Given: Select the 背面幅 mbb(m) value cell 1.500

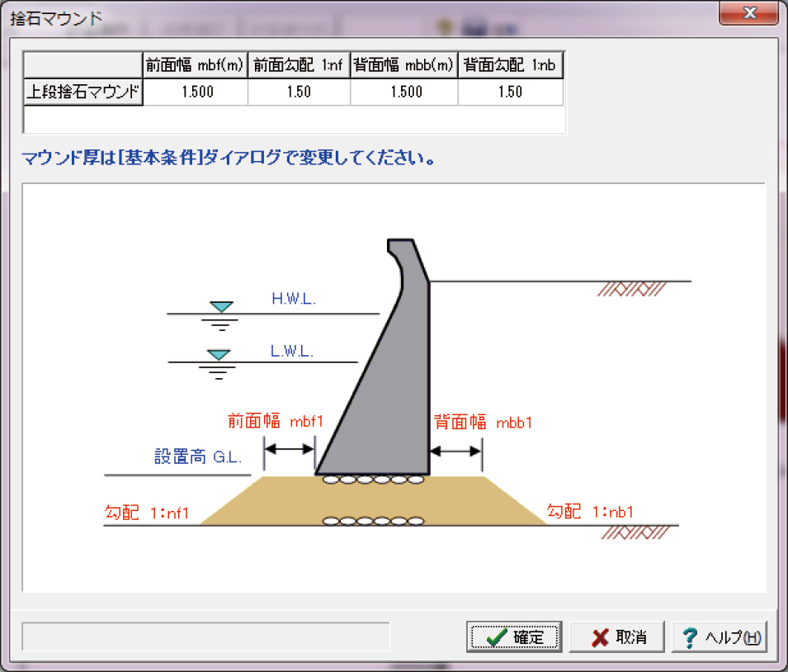Looking at the screenshot, I should [x=404, y=92].
